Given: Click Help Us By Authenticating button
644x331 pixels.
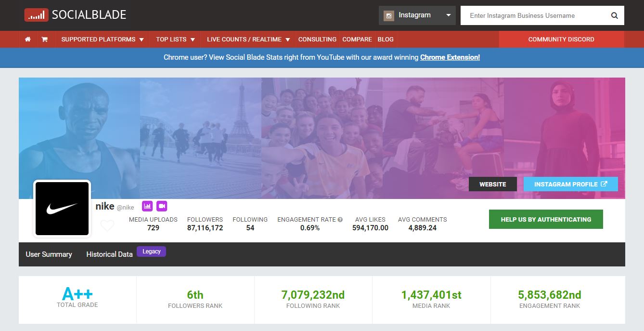Looking at the screenshot, I should coord(546,219).
